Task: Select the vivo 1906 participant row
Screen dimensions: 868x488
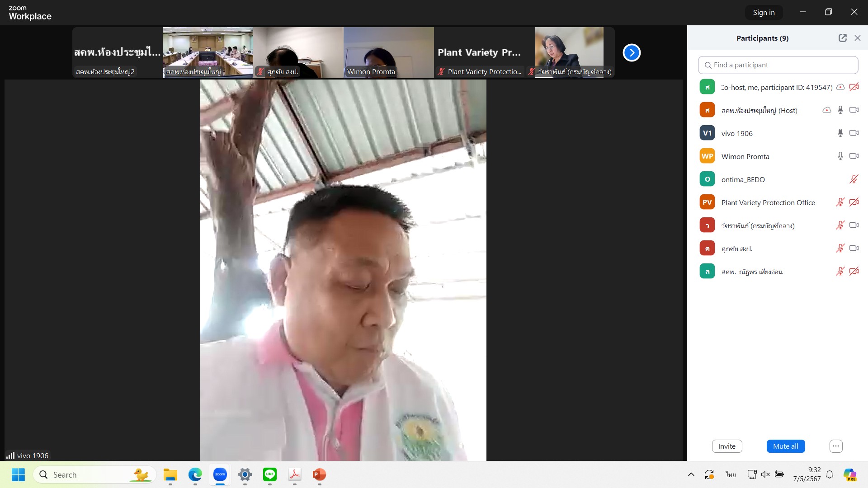Action: (x=778, y=133)
